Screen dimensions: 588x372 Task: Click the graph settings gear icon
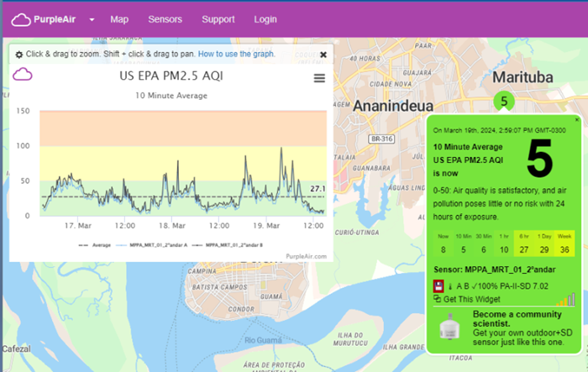pos(18,55)
